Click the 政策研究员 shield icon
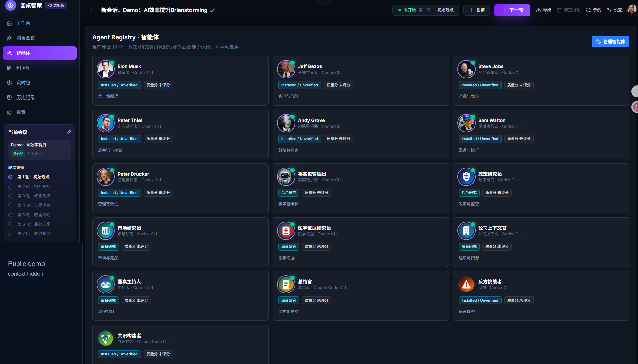This screenshot has height=364, width=638. [466, 177]
